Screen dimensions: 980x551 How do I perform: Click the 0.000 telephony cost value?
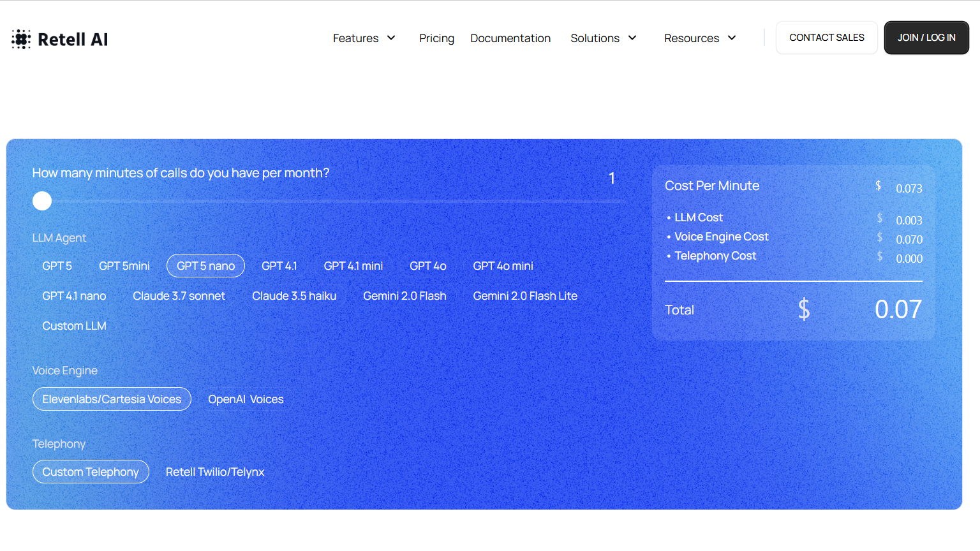click(x=909, y=258)
